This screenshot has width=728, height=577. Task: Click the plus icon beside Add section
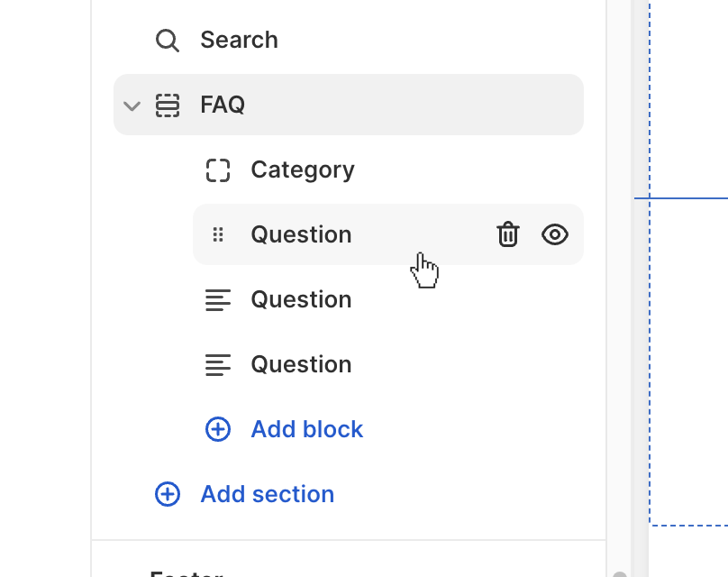[x=168, y=494]
